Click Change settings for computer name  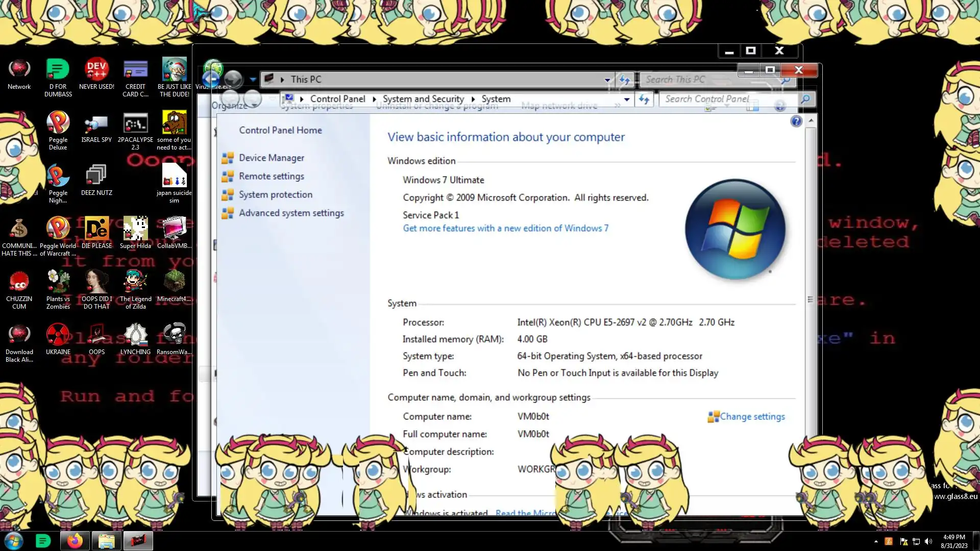pos(752,417)
